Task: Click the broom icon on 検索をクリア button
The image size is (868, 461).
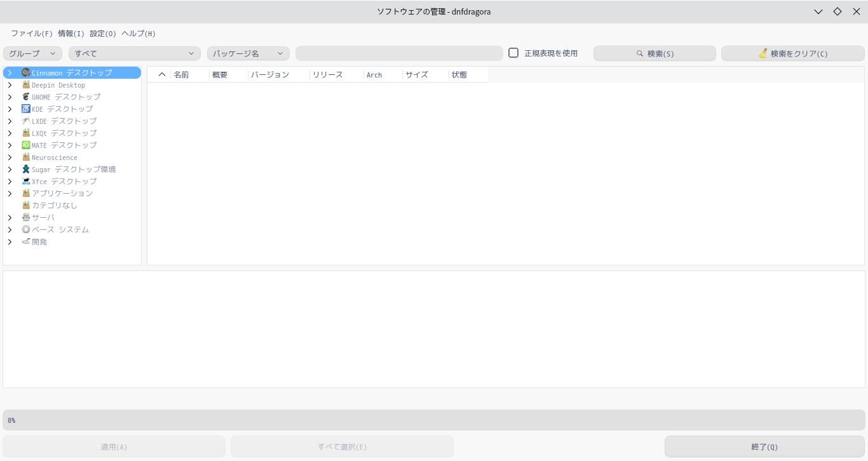Action: click(x=763, y=53)
